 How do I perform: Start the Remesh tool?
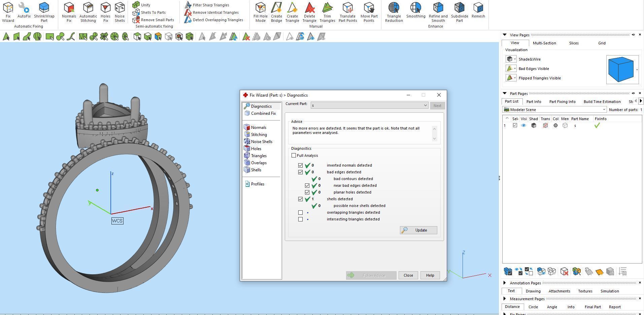[478, 10]
